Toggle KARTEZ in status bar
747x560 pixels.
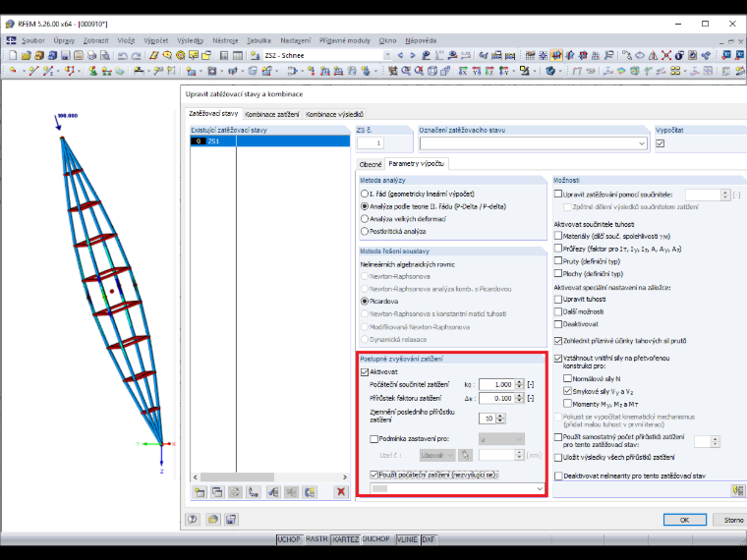(x=345, y=539)
